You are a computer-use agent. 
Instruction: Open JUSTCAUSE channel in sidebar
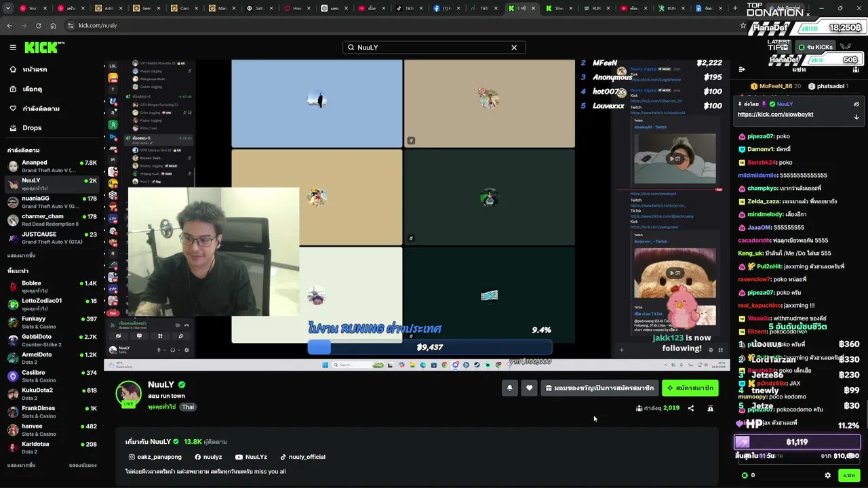pos(52,238)
